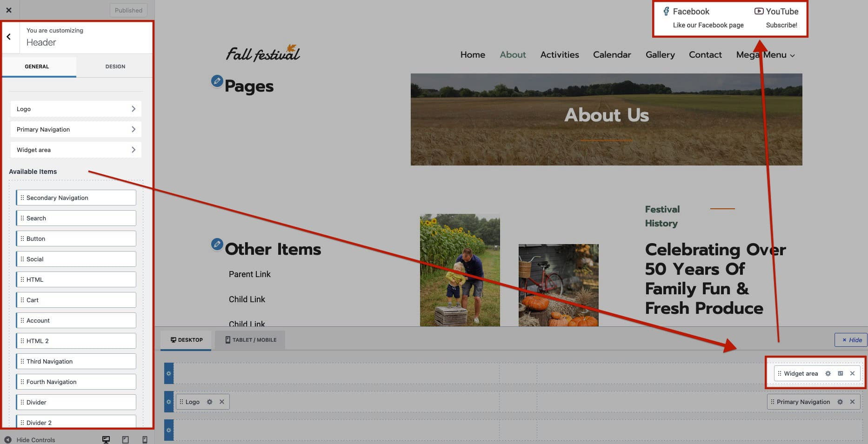Image resolution: width=868 pixels, height=444 pixels.
Task: Go back using the header panel's back chevron
Action: click(x=9, y=37)
